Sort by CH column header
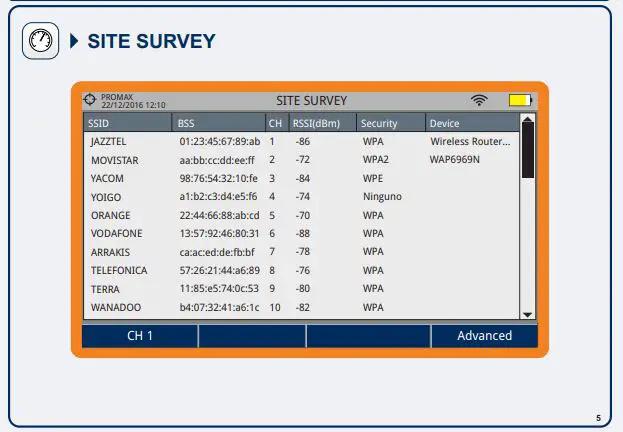Screen dimensions: 623x432 tap(275, 123)
